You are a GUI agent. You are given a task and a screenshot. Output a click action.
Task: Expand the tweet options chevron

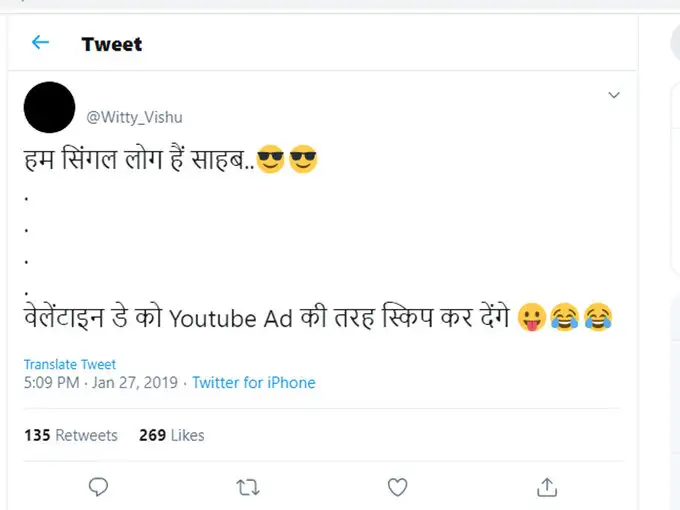[x=614, y=95]
